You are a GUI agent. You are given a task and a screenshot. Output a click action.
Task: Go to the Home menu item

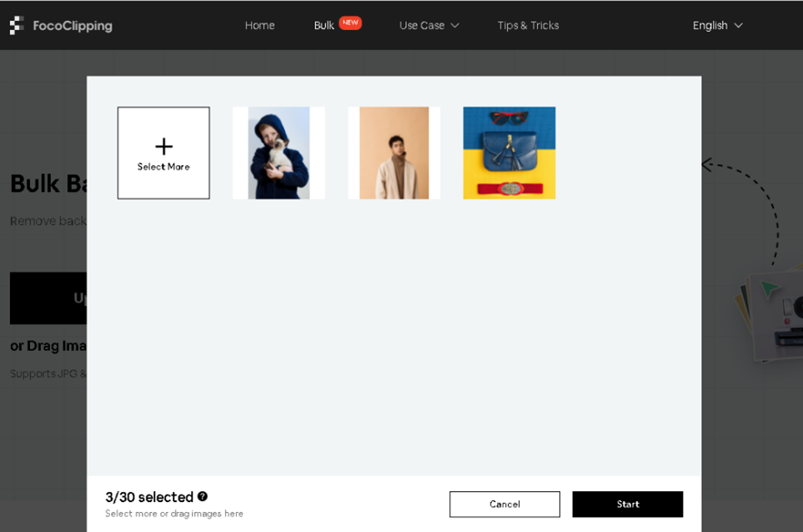coord(259,26)
